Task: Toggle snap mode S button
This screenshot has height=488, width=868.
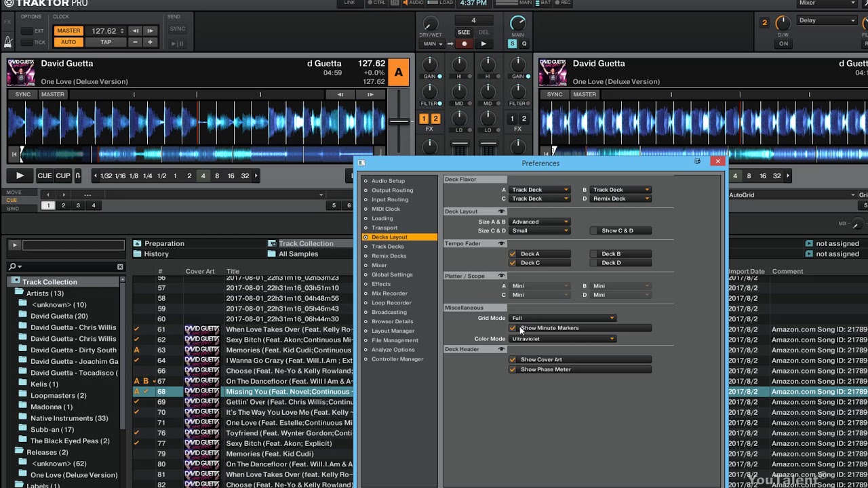Action: coord(512,44)
